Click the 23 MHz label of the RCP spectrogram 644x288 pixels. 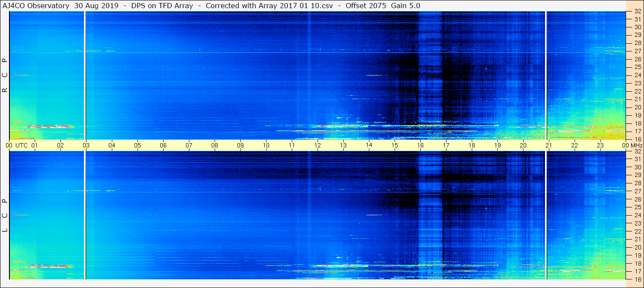[637, 83]
